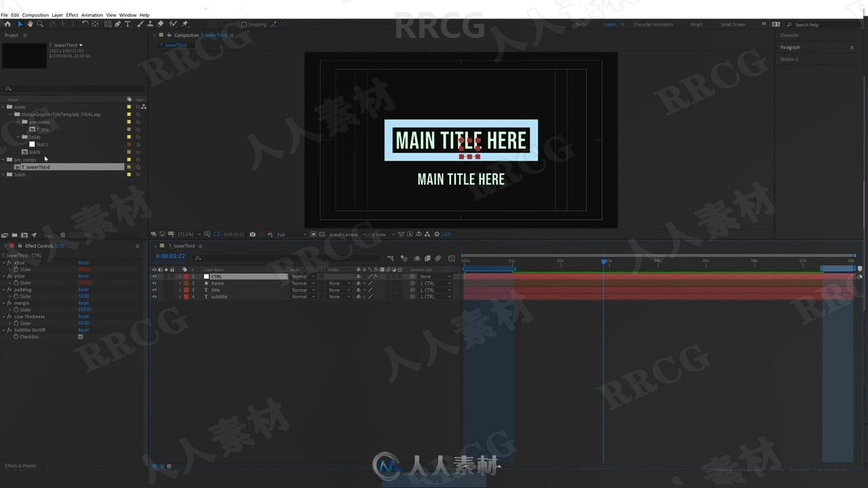
Task: Select the Puppet Pin tool
Action: pos(184,24)
